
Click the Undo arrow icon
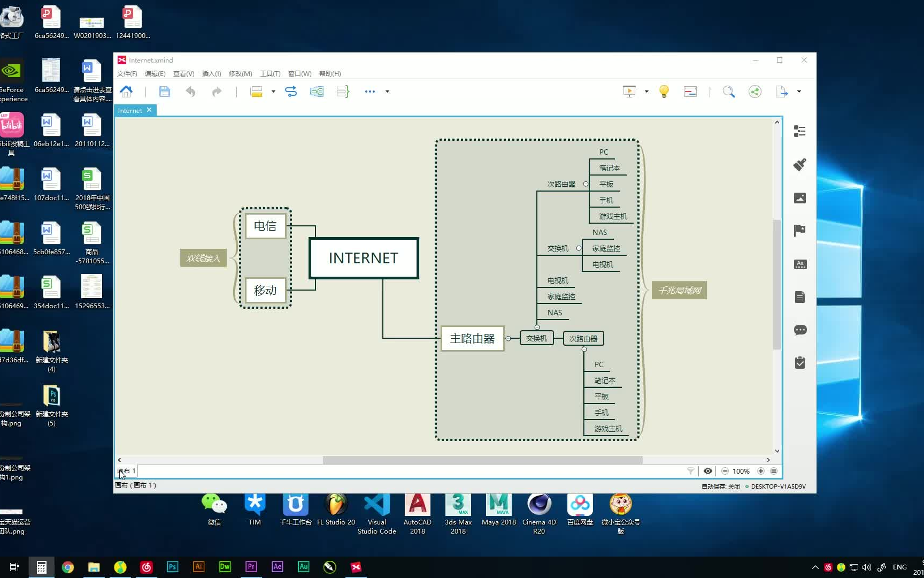190,92
